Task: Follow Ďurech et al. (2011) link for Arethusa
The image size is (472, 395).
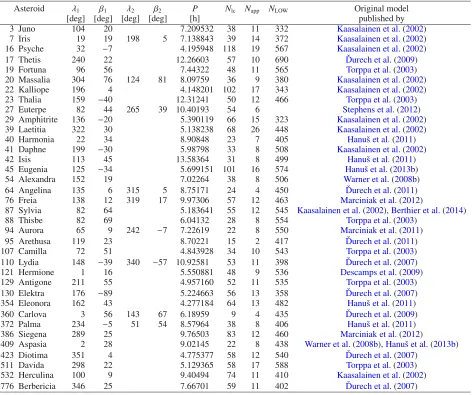Action: 381,241
